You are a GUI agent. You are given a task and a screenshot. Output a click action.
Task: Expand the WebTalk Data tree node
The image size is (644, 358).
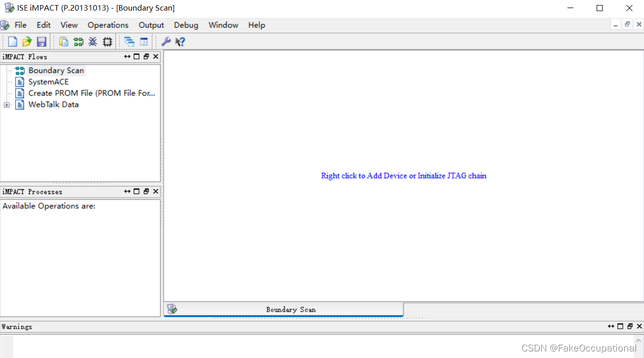coord(7,105)
